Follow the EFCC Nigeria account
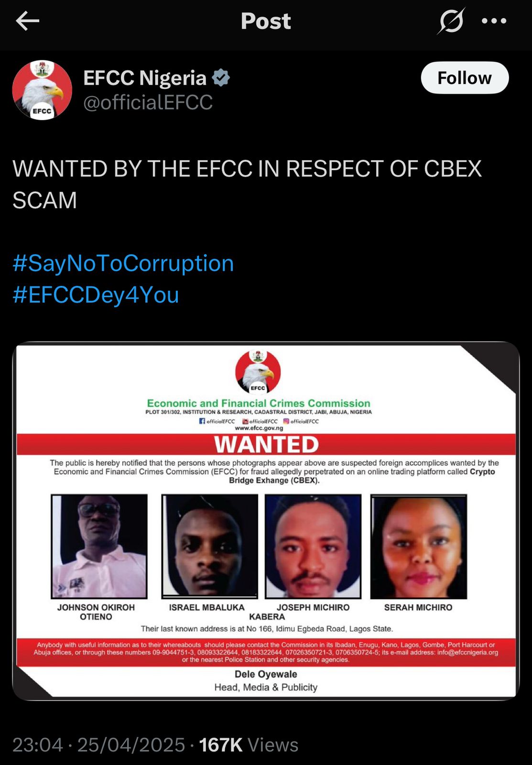The image size is (532, 765). (x=464, y=77)
